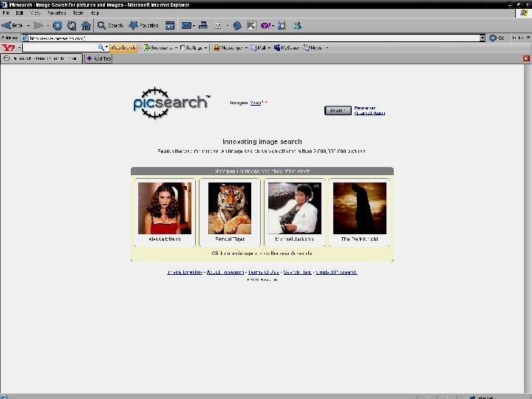Click the picsearch logo

click(171, 103)
